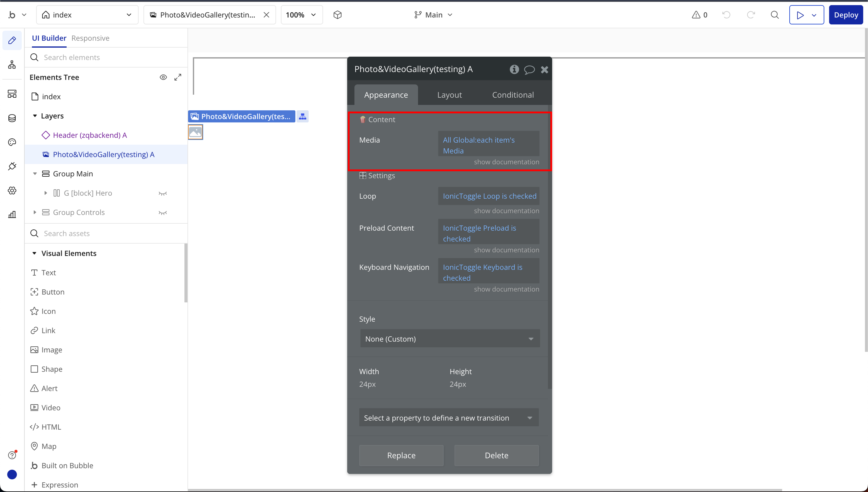Switch to the Responsive tab

(90, 38)
